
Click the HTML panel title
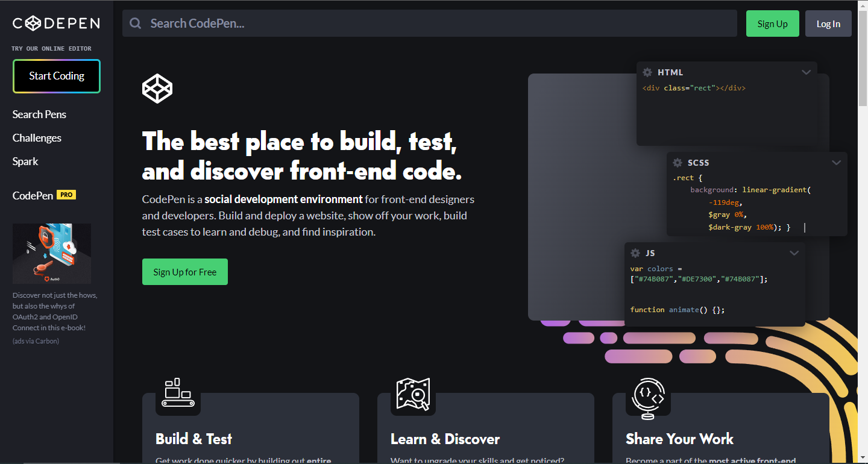(x=670, y=72)
